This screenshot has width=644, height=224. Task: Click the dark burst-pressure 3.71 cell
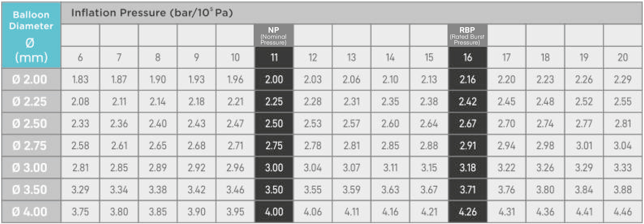pos(468,189)
